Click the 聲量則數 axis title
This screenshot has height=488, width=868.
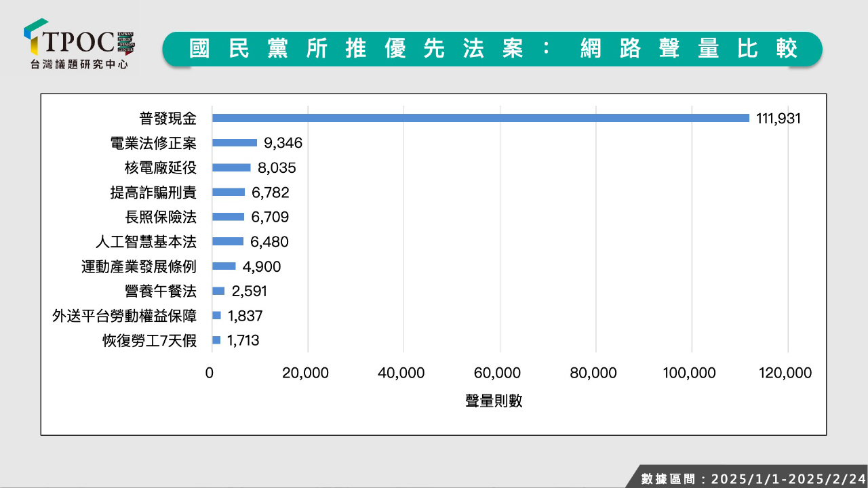[494, 401]
